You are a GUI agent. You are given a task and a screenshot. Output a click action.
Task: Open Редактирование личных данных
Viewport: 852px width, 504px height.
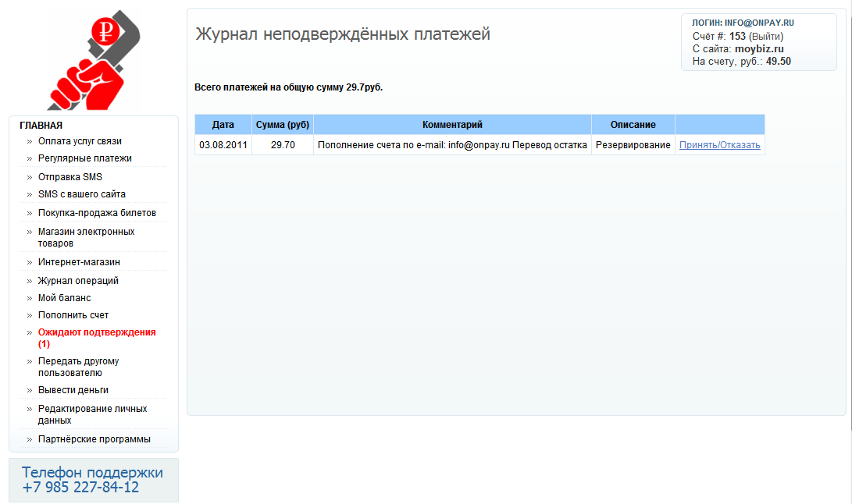pos(92,414)
